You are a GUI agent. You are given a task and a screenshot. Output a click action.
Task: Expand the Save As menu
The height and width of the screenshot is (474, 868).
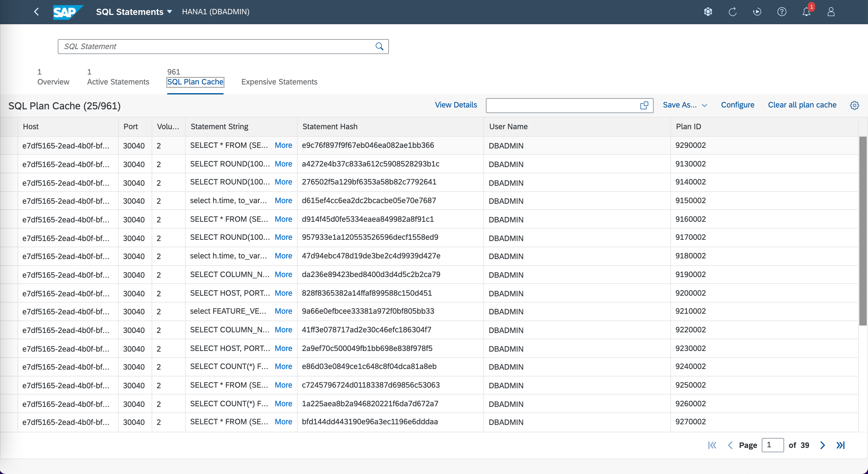685,105
